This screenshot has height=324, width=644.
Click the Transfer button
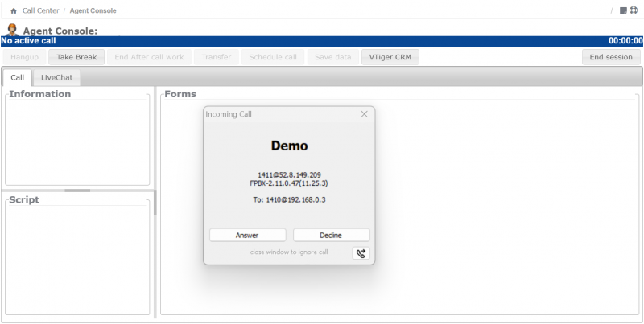(x=216, y=58)
